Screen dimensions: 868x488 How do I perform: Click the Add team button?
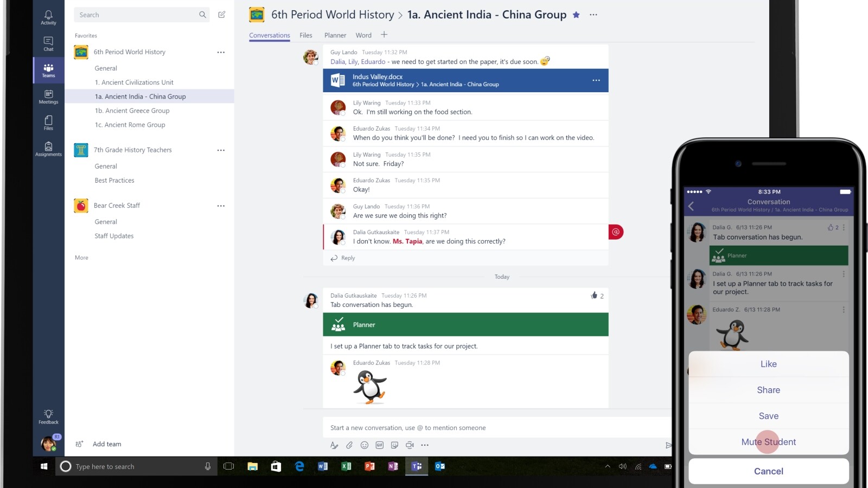(x=99, y=444)
